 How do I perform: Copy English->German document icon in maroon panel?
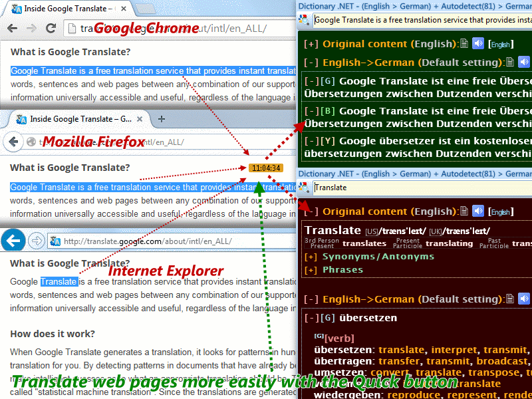click(510, 299)
